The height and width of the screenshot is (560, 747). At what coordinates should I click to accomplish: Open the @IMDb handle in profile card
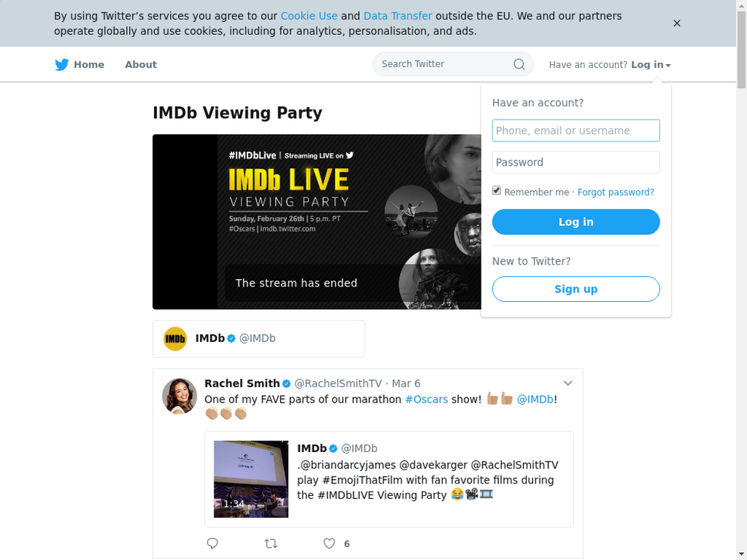coord(258,338)
